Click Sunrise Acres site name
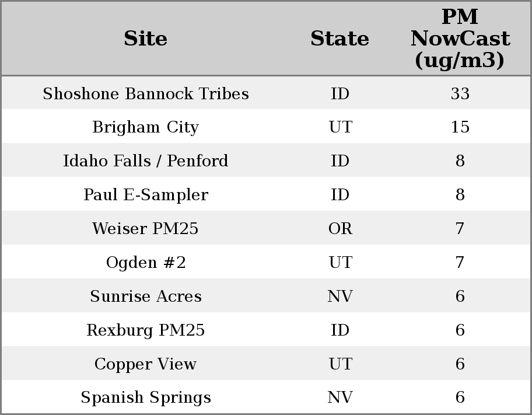532x415 pixels. (x=146, y=297)
